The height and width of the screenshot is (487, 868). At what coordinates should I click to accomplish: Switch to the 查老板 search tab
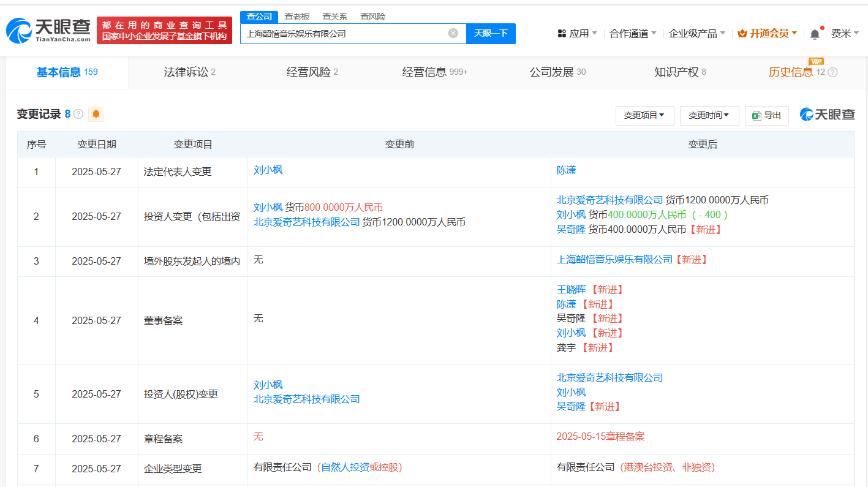tap(297, 17)
